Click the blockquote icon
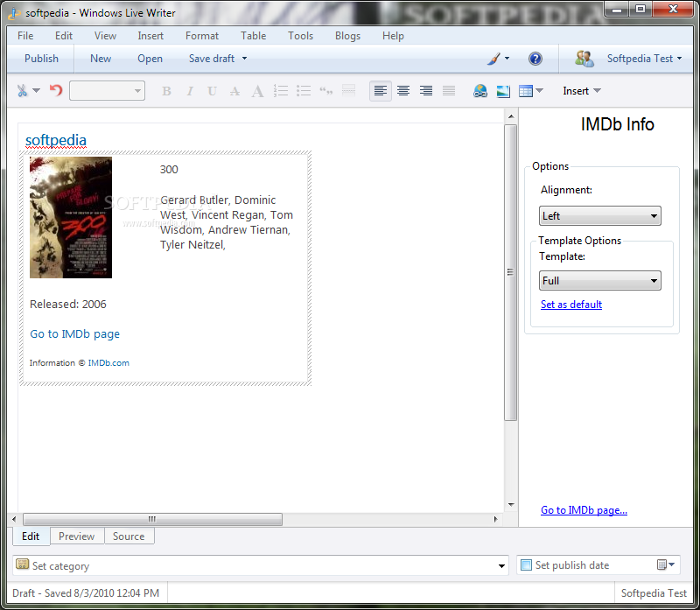The height and width of the screenshot is (610, 700). [x=326, y=91]
